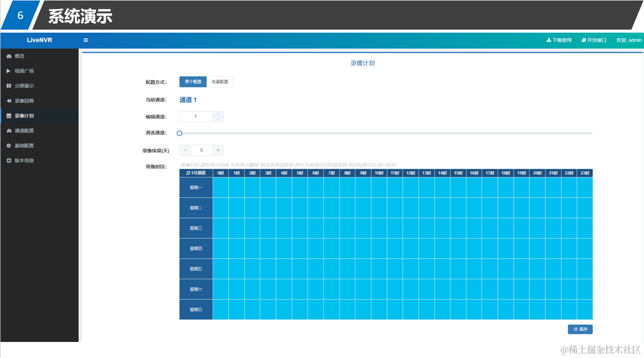
Task: Toggle the 星期六 row header
Action: tap(196, 289)
